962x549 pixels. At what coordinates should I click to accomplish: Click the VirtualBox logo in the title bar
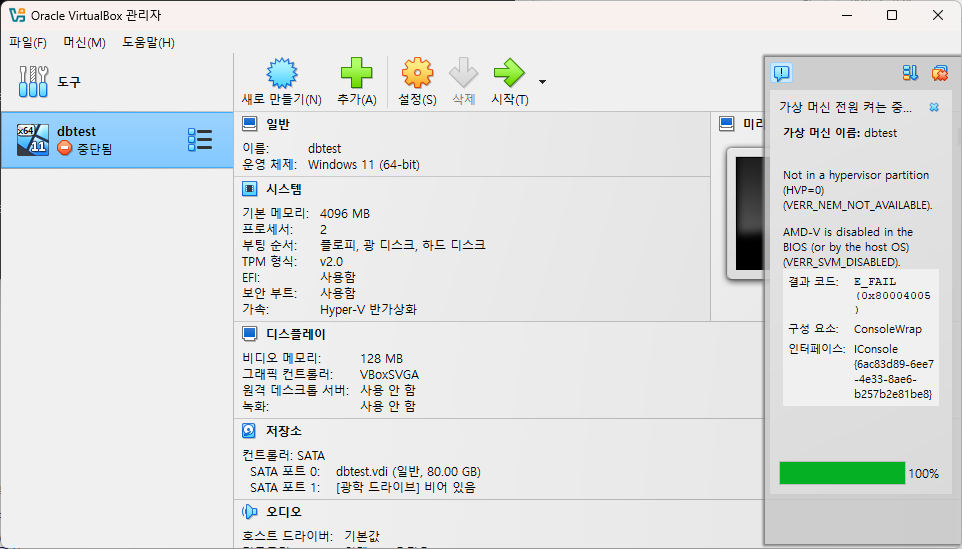17,15
